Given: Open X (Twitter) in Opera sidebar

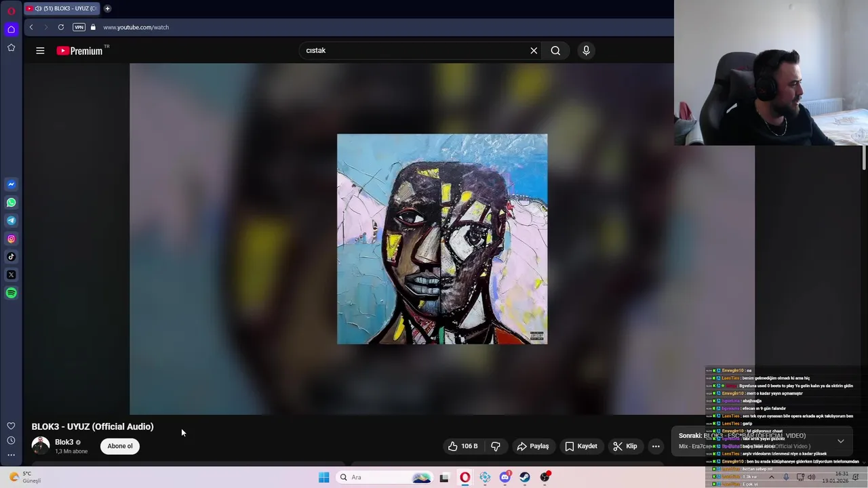Looking at the screenshot, I should coord(11,274).
